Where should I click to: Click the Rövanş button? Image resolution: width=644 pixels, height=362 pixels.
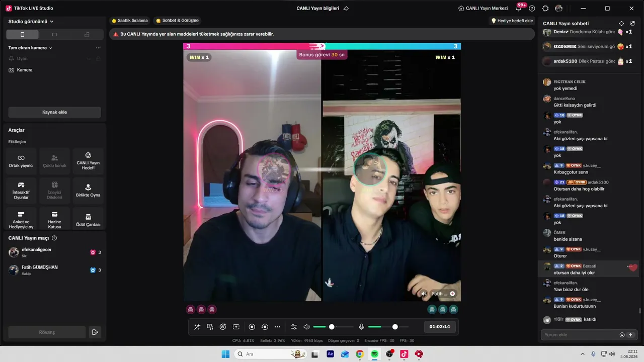[47, 332]
